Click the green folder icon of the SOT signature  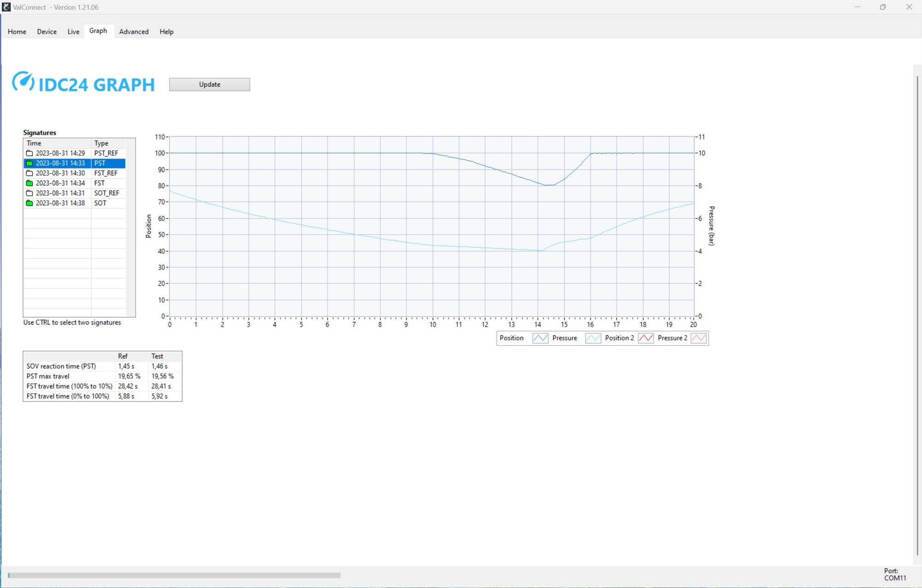[29, 203]
